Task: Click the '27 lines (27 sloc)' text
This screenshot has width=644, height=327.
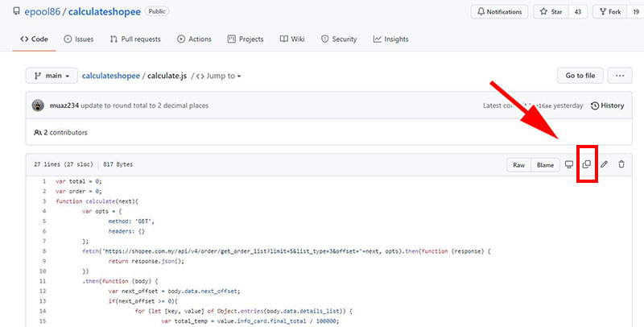Action: click(64, 164)
